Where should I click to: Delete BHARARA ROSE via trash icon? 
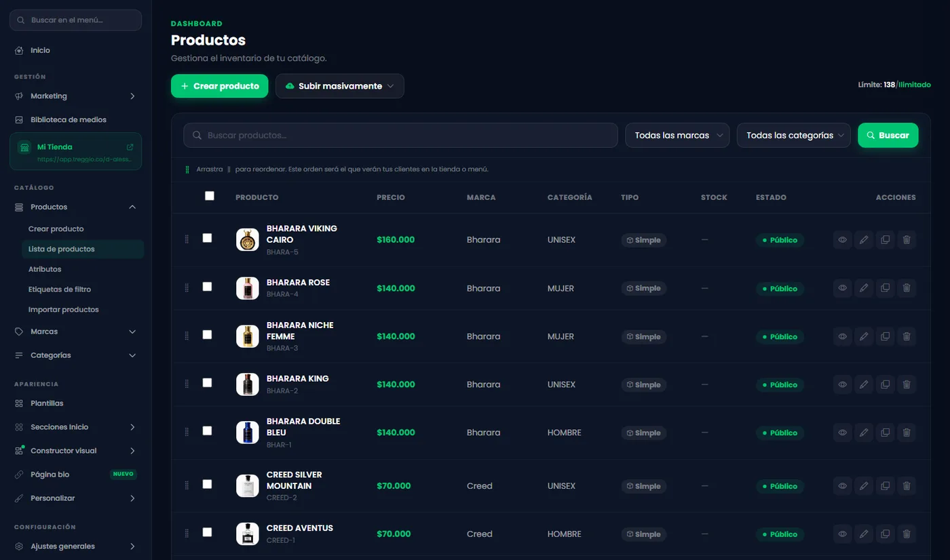click(x=907, y=288)
